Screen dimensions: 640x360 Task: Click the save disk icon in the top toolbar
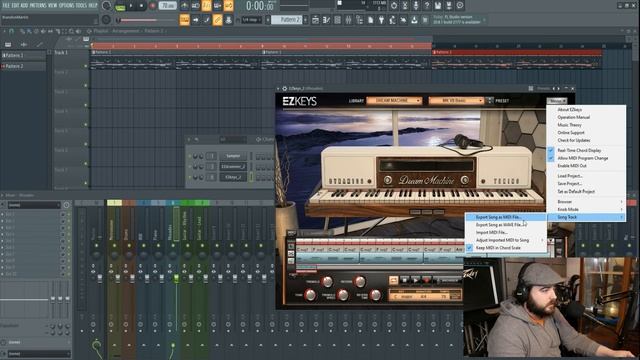pyautogui.click(x=438, y=6)
